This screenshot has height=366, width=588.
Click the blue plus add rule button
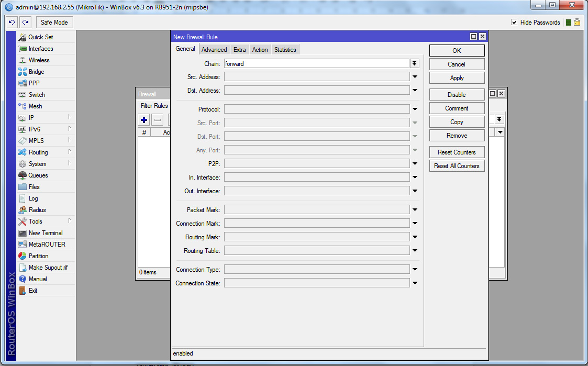[144, 120]
